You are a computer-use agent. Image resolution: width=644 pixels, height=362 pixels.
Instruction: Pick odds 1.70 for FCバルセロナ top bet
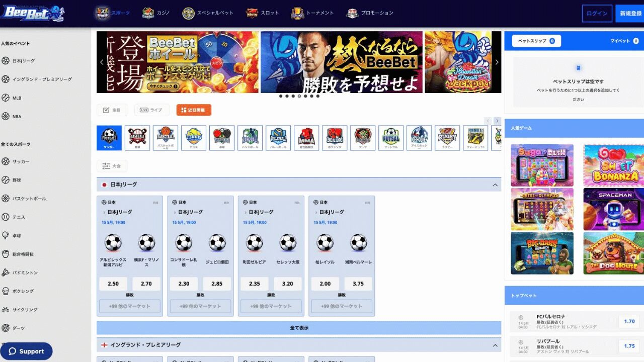(629, 321)
